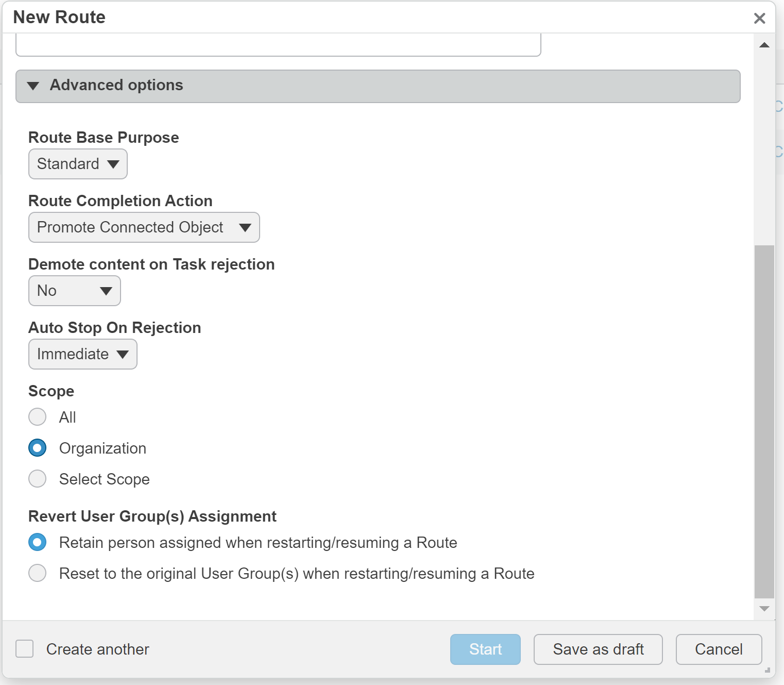Click the text field above Advanced options
784x685 pixels.
pos(278,45)
